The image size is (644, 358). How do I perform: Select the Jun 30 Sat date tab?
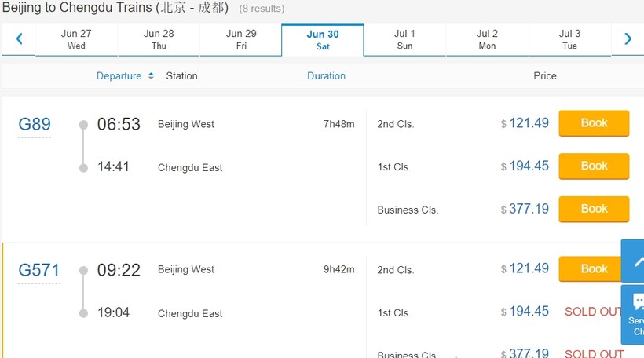(x=323, y=39)
